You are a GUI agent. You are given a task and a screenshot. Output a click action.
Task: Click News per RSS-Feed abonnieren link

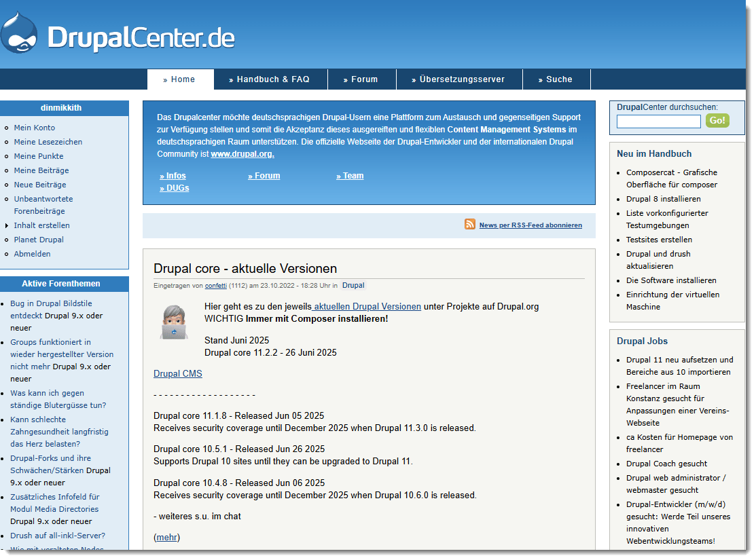[530, 225]
